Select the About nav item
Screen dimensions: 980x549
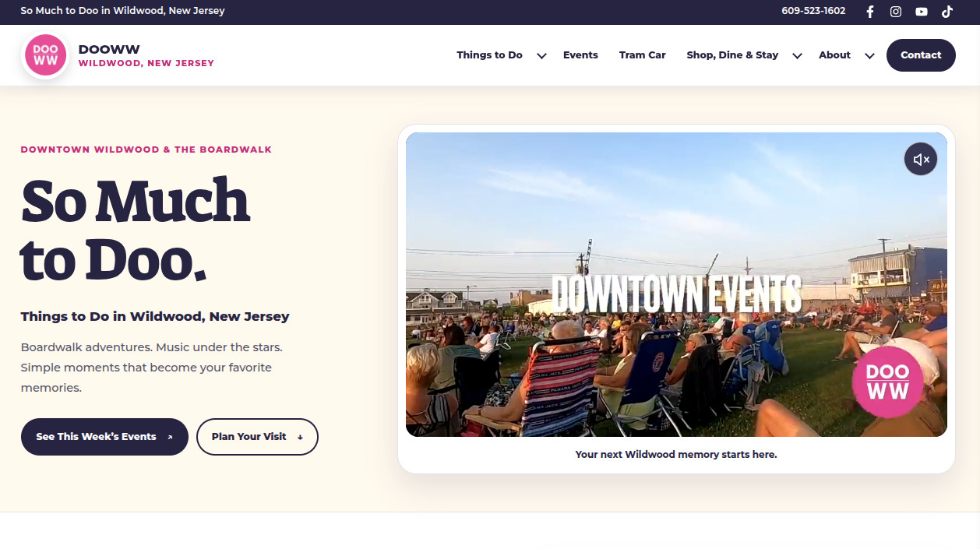[x=834, y=55]
